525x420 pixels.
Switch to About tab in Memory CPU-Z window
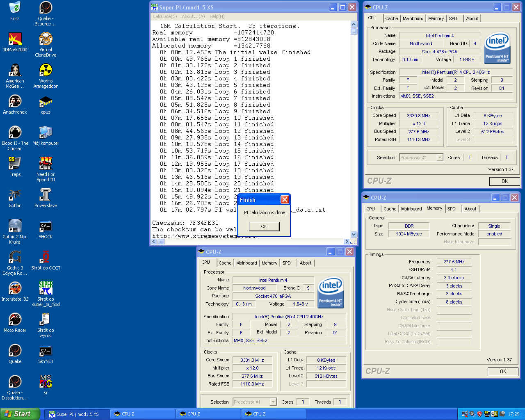pyautogui.click(x=470, y=209)
